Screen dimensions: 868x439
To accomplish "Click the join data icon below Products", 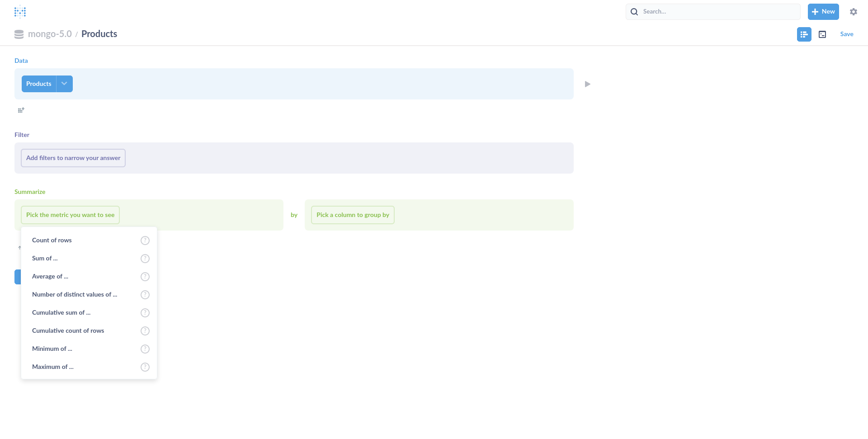I will click(21, 110).
